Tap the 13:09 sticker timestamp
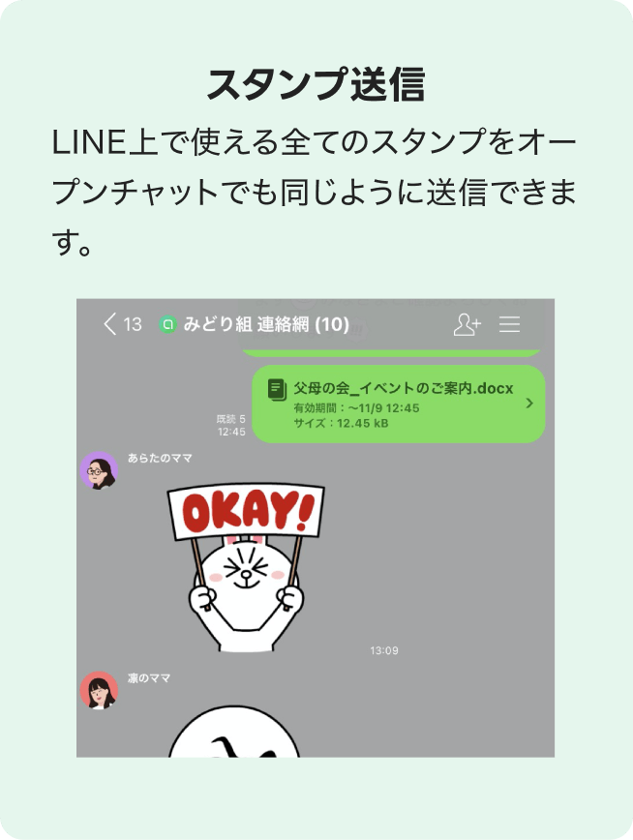This screenshot has height=840, width=633. click(x=383, y=650)
